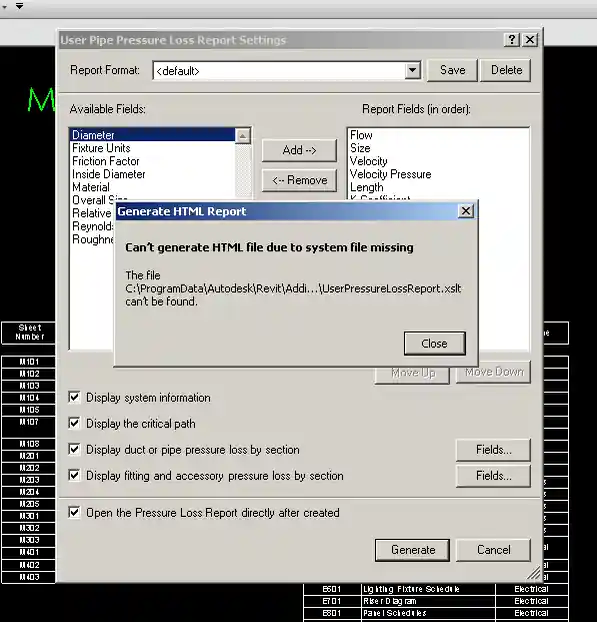Click the toolbar dropdown arrow at top left
Screen dimensions: 597x622
click(x=19, y=6)
